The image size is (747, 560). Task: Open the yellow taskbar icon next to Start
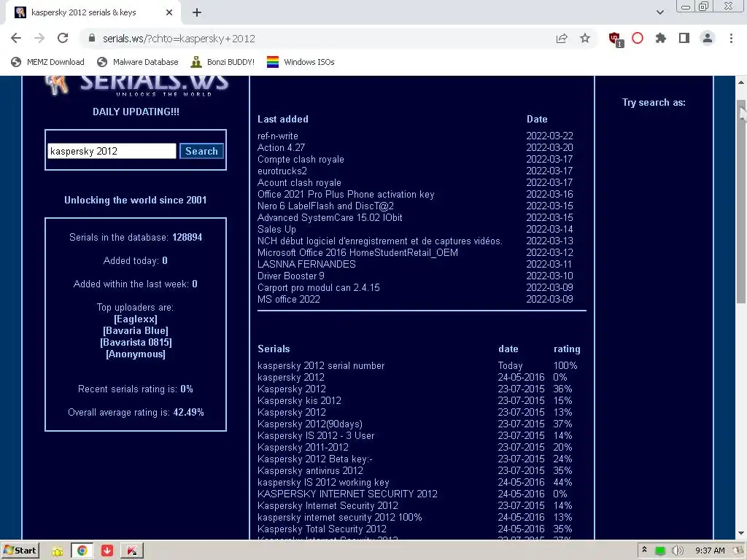click(x=58, y=551)
